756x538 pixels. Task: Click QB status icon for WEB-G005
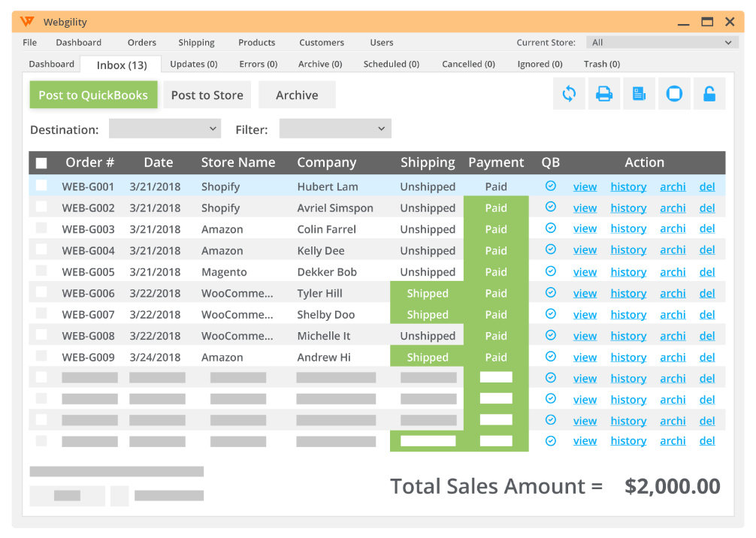[x=551, y=271]
